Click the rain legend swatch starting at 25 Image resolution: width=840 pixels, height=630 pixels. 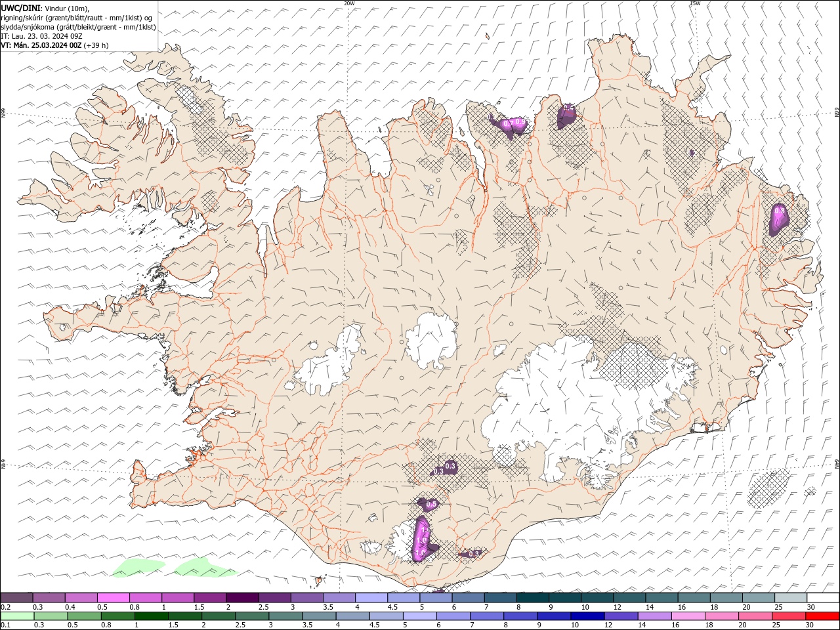(787, 616)
